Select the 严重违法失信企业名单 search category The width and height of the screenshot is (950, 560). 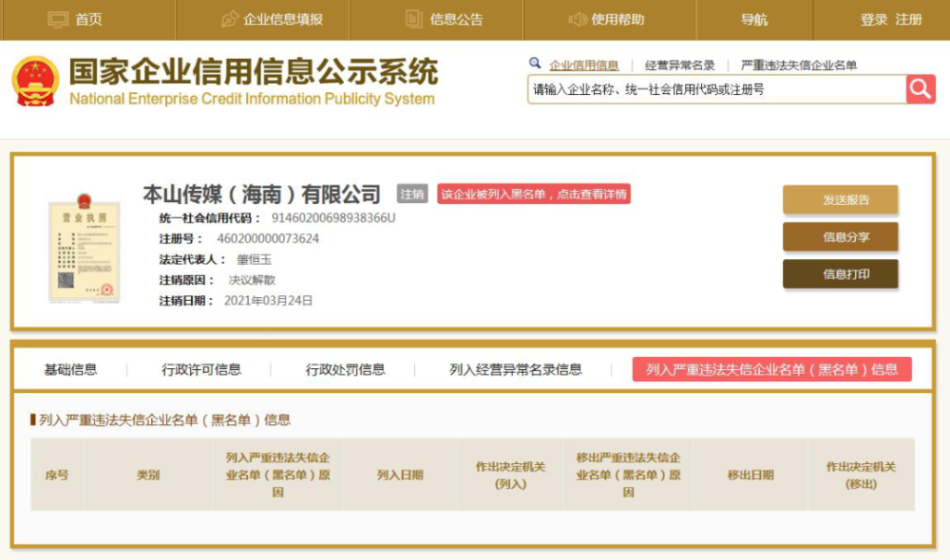click(x=799, y=65)
